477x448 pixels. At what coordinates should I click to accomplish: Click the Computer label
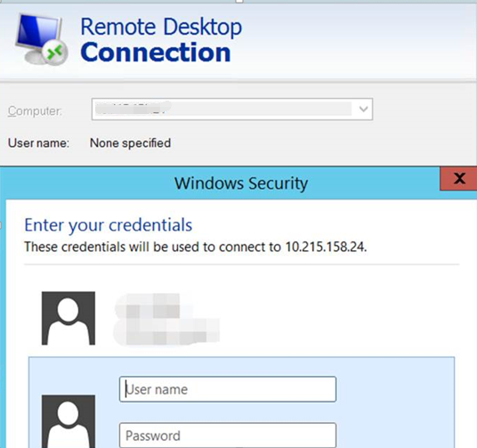click(x=35, y=110)
